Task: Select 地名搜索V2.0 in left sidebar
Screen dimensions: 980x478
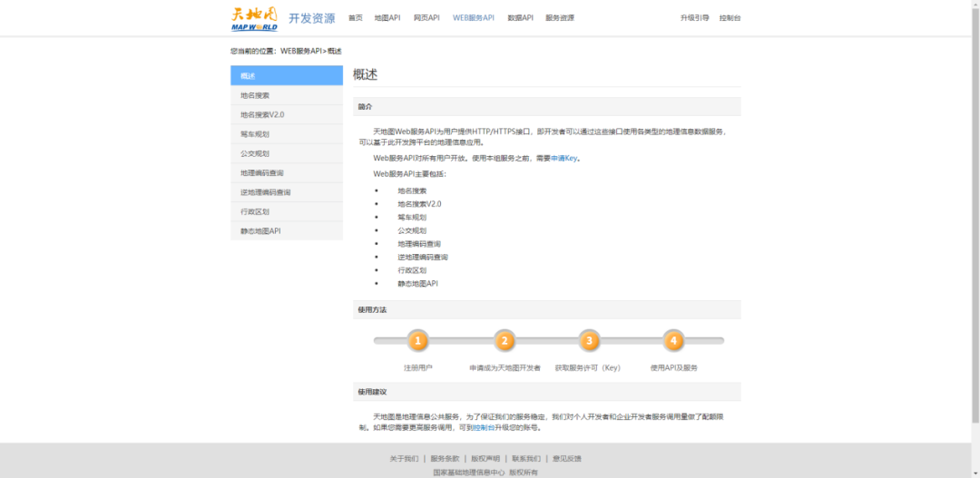Action: point(287,115)
